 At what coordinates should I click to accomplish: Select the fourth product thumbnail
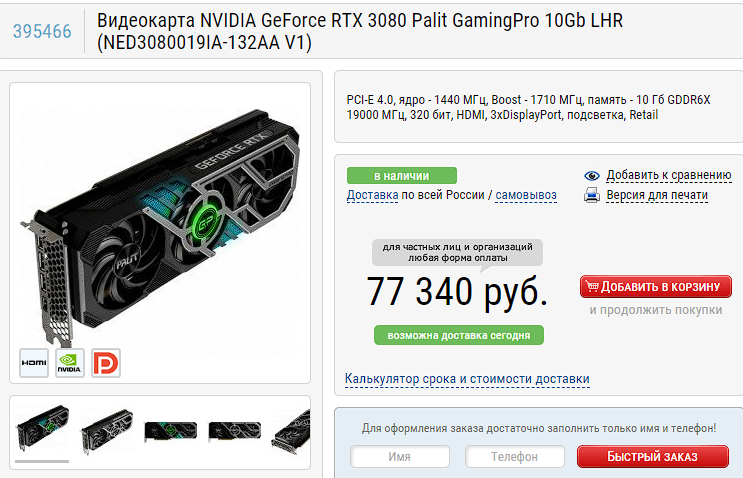pyautogui.click(x=235, y=431)
